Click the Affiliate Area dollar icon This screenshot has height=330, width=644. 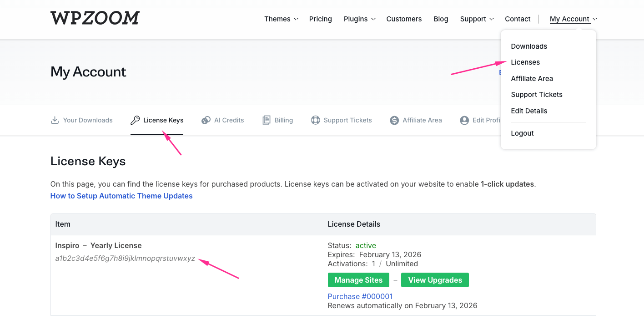(394, 120)
